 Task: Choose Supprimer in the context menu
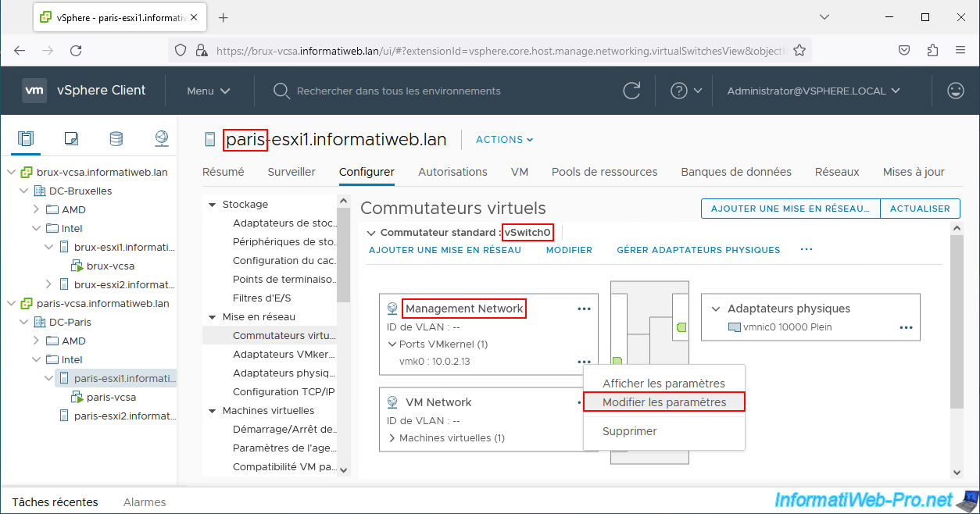(x=664, y=431)
